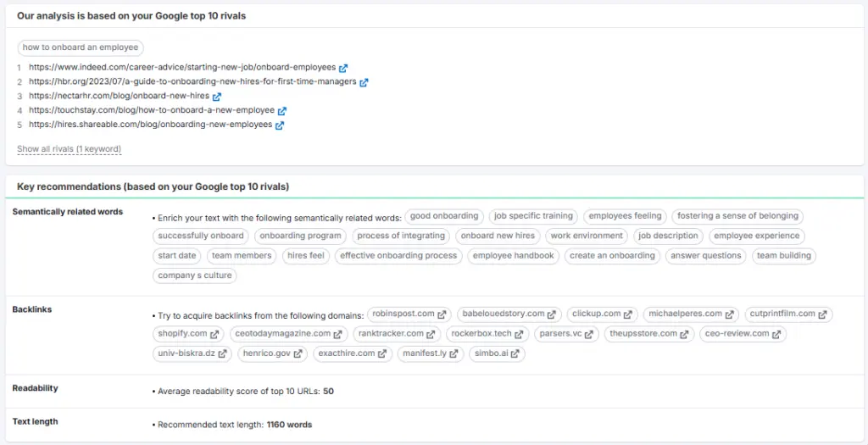Open external icon next to touchstay.com URL
The width and height of the screenshot is (868, 445).
pyautogui.click(x=282, y=111)
